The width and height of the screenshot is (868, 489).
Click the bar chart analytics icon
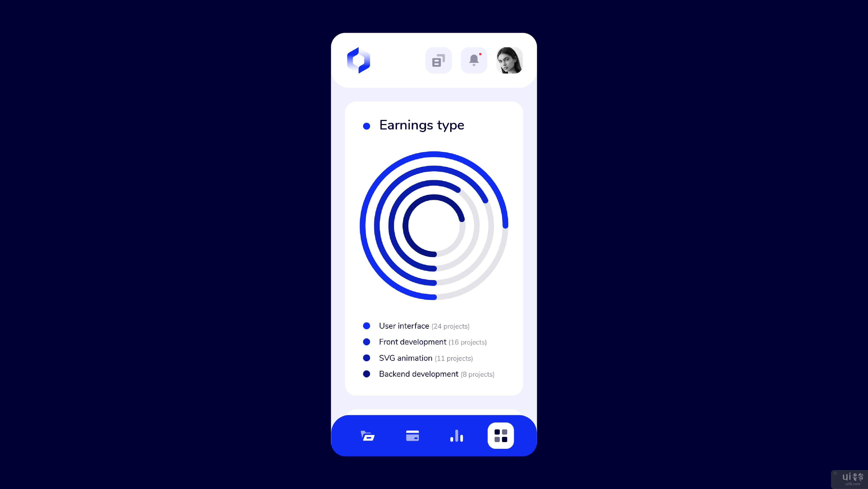pyautogui.click(x=456, y=436)
